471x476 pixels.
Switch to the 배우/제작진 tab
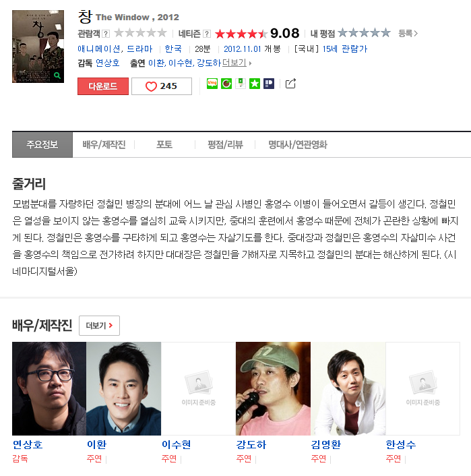tap(104, 144)
